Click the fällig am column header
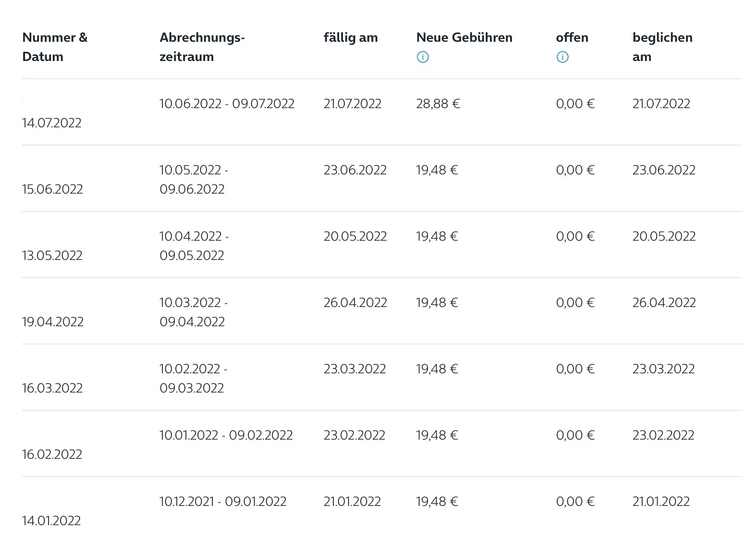This screenshot has width=756, height=541. (x=351, y=37)
